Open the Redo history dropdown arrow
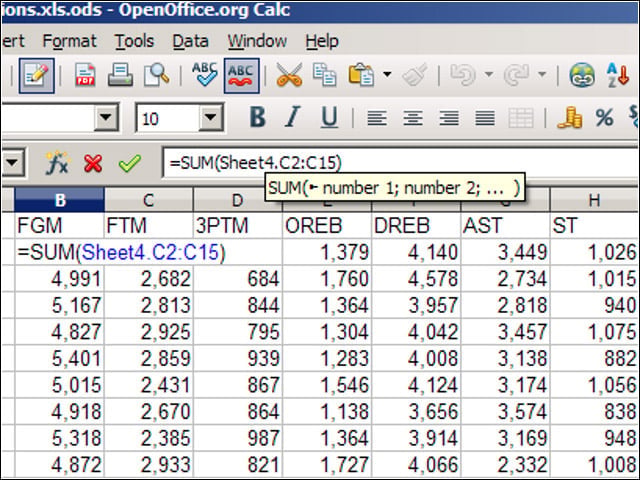Screen dimensions: 640x480 point(542,75)
